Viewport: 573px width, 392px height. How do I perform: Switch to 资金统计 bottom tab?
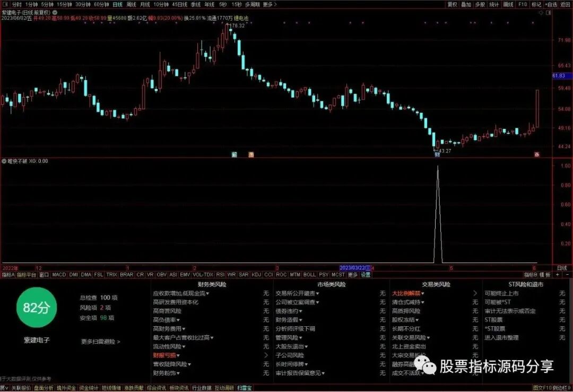point(89,388)
